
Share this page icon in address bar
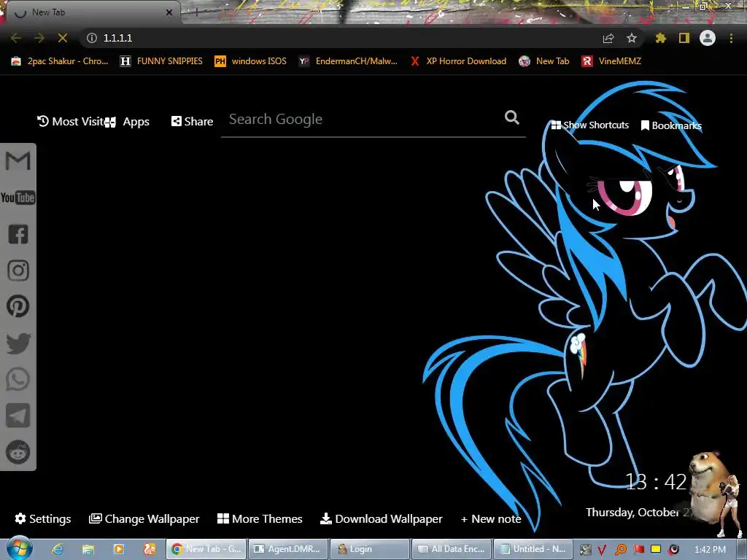coord(608,38)
